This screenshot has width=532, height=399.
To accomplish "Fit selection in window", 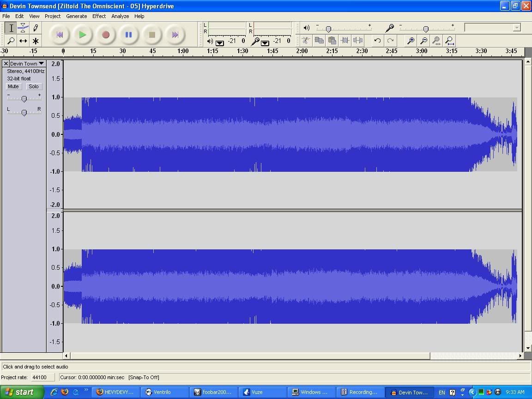I will pos(437,41).
